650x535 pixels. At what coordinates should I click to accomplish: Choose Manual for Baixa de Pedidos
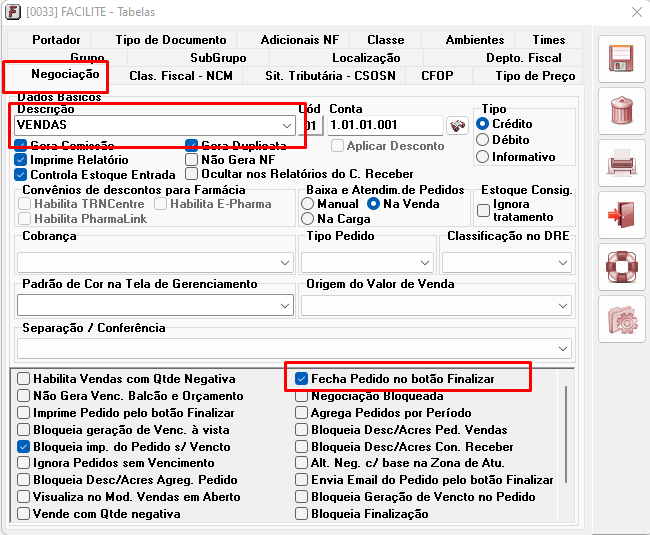[308, 203]
